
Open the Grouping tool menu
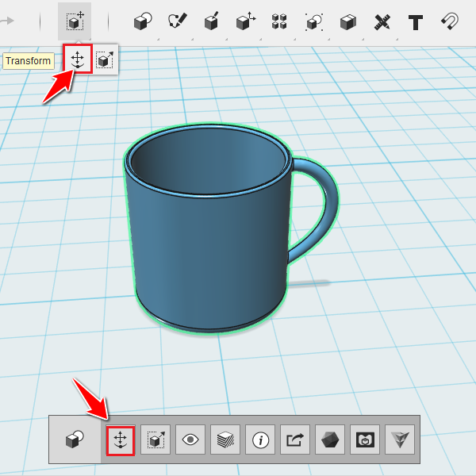pos(314,22)
